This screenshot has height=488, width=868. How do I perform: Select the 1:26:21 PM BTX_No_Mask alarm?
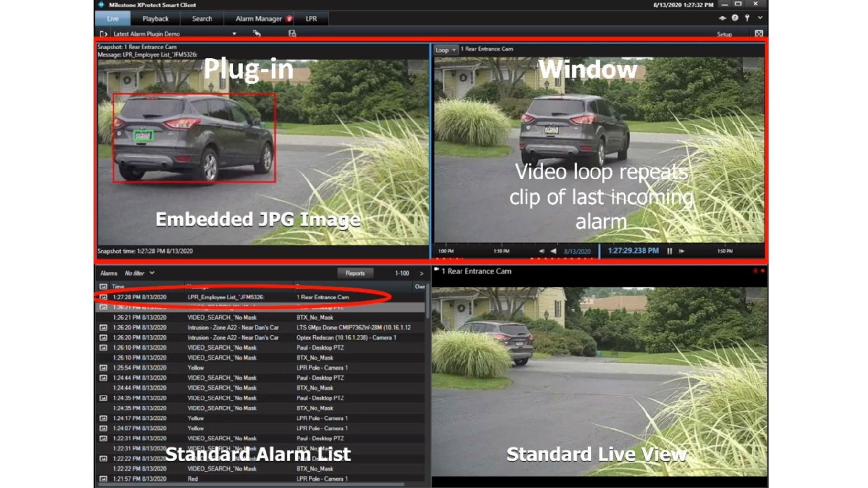tap(260, 318)
